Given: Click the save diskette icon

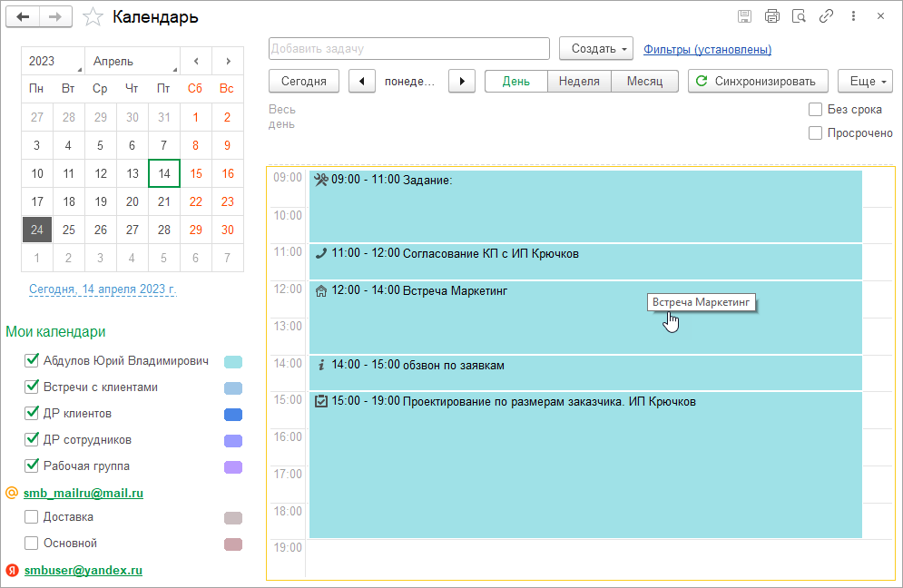Looking at the screenshot, I should (x=744, y=16).
